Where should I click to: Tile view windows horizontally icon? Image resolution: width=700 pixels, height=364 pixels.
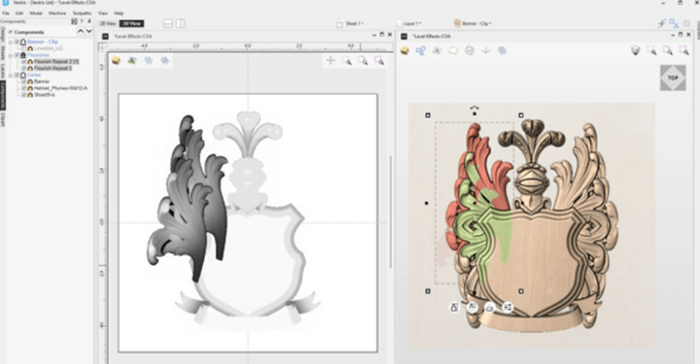pos(168,23)
